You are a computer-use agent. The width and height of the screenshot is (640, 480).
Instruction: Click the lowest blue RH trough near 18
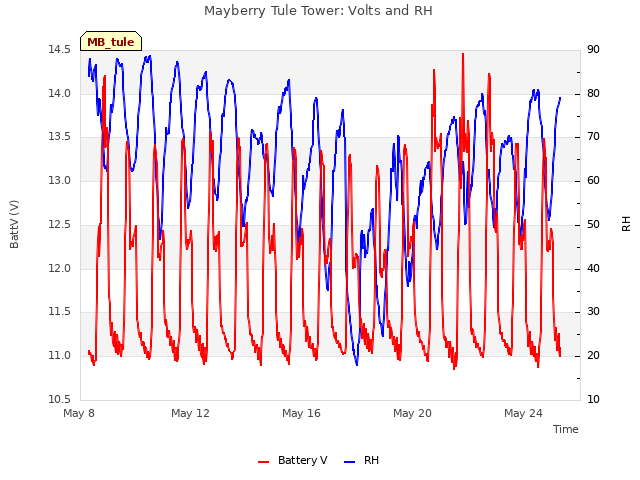point(357,364)
